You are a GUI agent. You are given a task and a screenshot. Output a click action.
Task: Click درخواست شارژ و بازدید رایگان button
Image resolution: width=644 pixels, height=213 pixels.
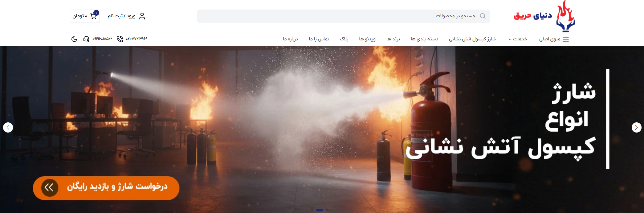point(117,187)
